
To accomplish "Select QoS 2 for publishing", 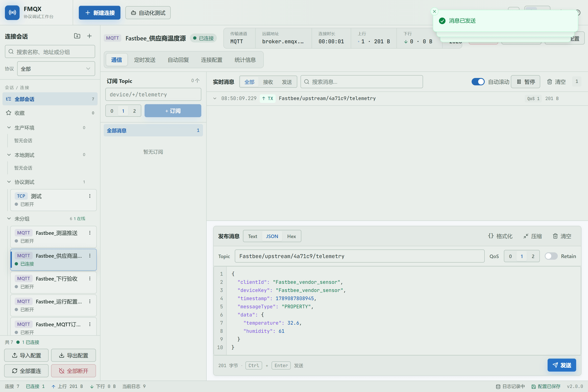I will pyautogui.click(x=533, y=256).
